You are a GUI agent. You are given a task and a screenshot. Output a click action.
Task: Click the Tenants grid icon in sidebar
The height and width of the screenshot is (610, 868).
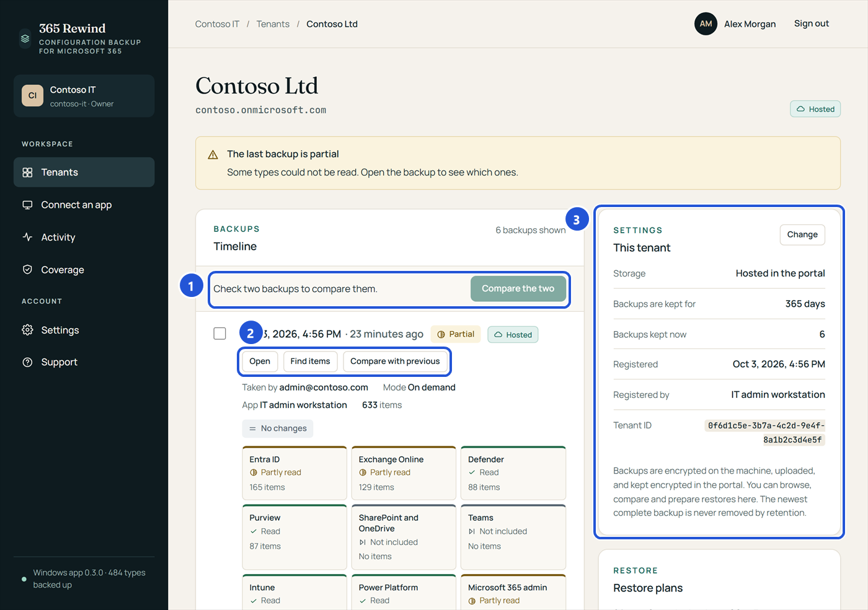[27, 172]
